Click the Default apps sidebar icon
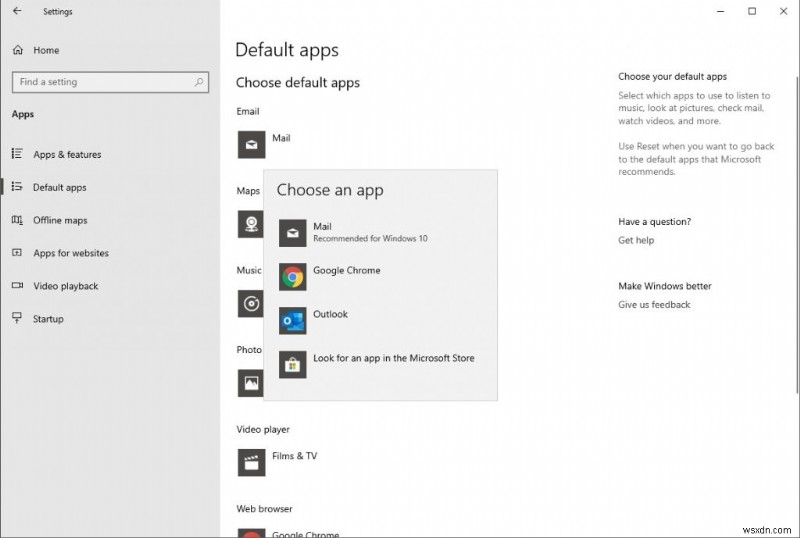This screenshot has width=800, height=538. point(17,187)
